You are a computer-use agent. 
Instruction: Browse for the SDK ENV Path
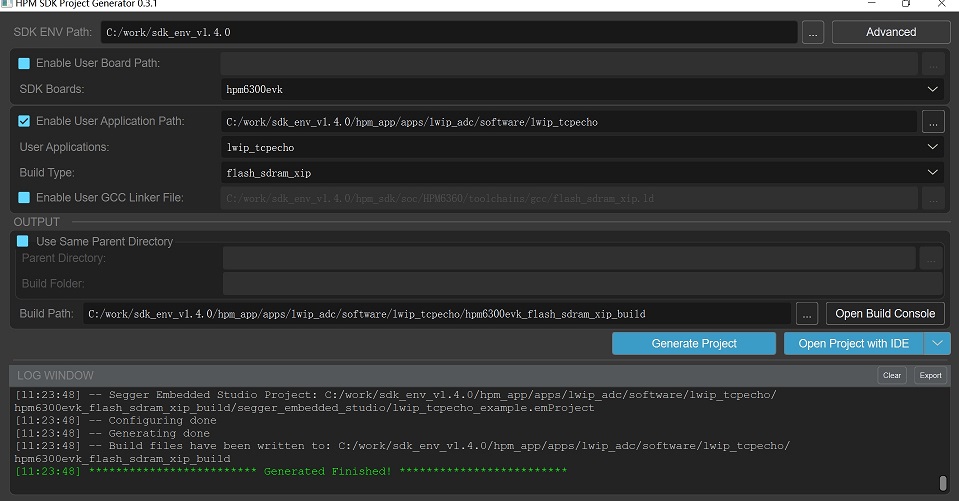pos(812,32)
